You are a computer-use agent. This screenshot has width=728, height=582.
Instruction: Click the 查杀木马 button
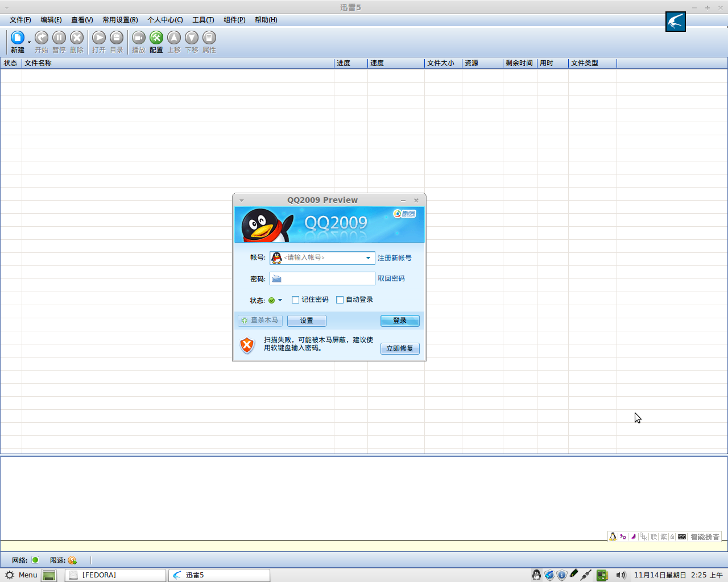point(260,321)
